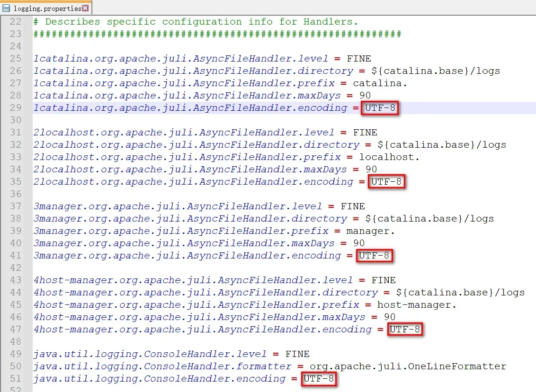This screenshot has width=536, height=392.
Task: Place cursor on UTF-8 in line 41
Action: tap(374, 256)
